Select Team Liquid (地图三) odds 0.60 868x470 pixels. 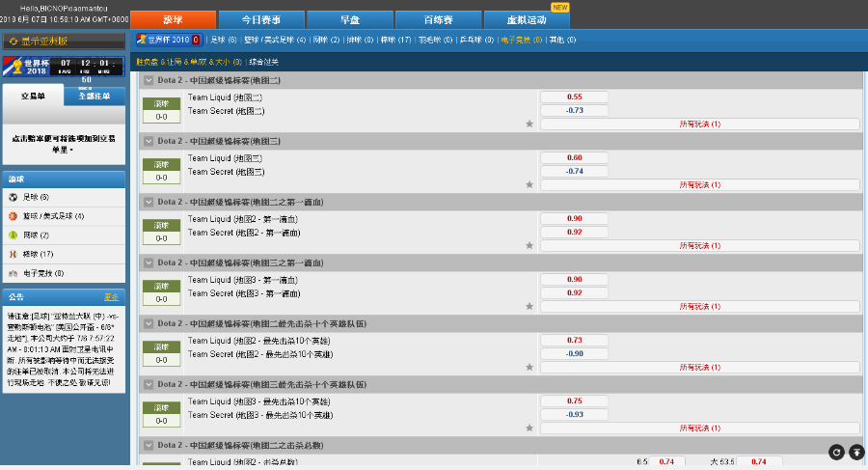pos(574,158)
